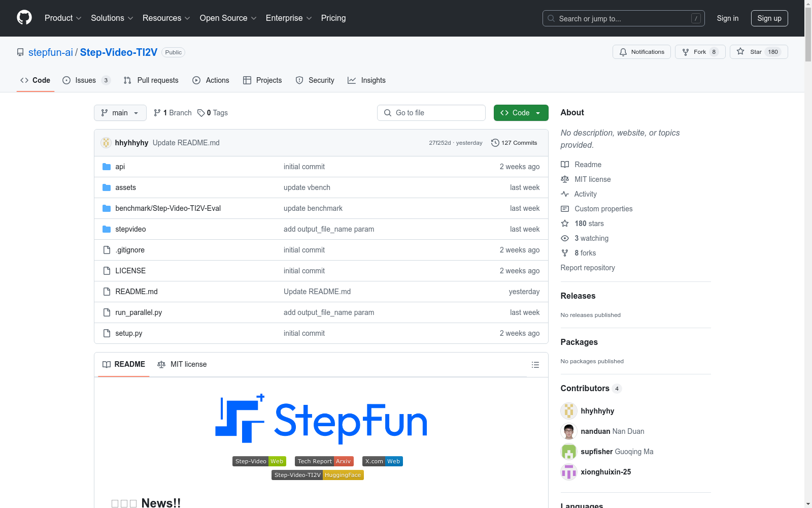
Task: Click the Sign up button
Action: [x=769, y=18]
